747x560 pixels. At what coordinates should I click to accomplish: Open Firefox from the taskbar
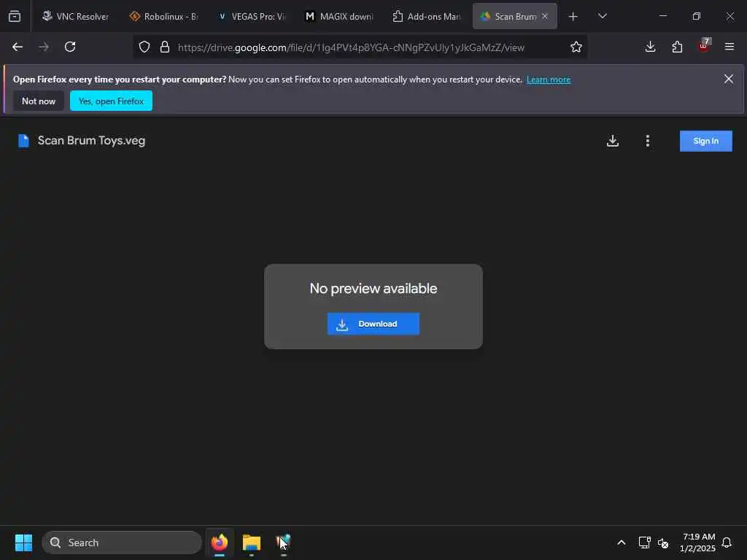(x=219, y=542)
